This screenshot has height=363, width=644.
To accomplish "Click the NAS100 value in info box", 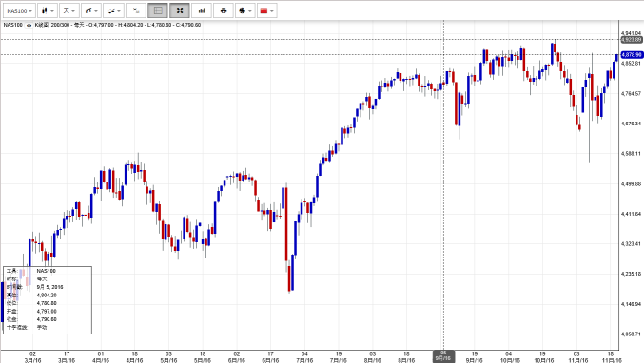I will 46,271.
